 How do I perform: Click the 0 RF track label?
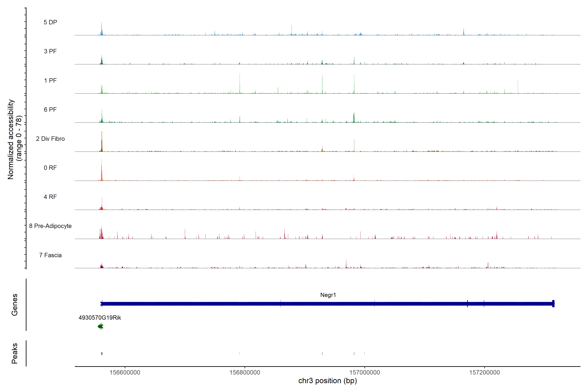[x=50, y=168]
